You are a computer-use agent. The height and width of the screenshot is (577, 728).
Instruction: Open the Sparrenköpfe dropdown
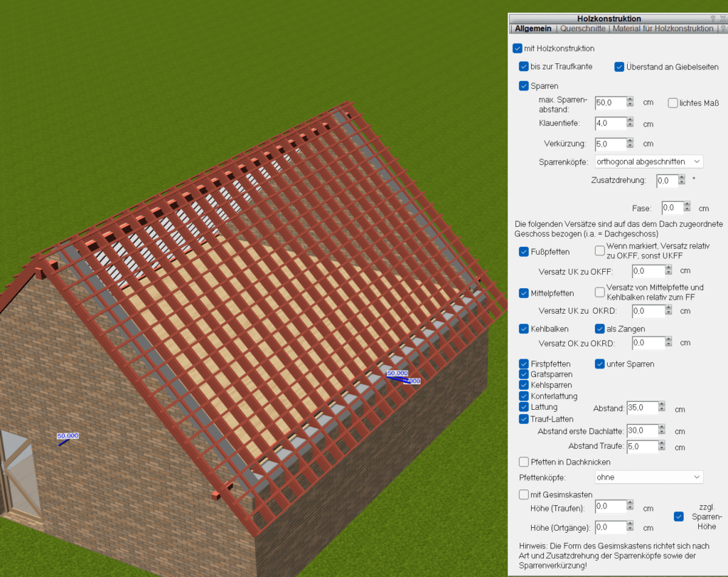tap(649, 162)
